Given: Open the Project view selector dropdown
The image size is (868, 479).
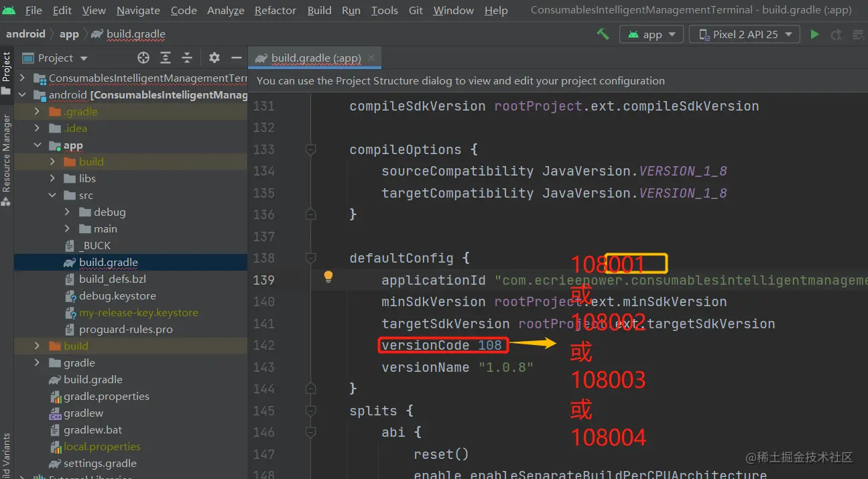Looking at the screenshot, I should tap(55, 58).
